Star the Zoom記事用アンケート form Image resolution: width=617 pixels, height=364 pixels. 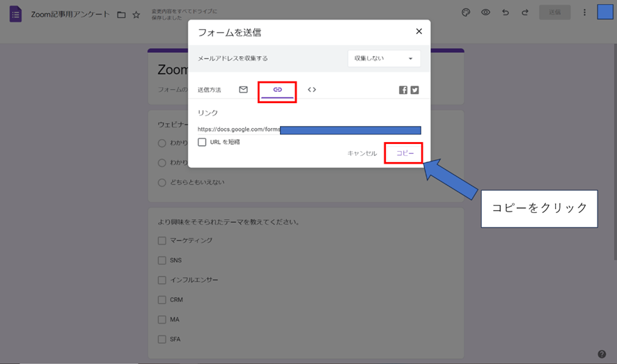pos(136,15)
